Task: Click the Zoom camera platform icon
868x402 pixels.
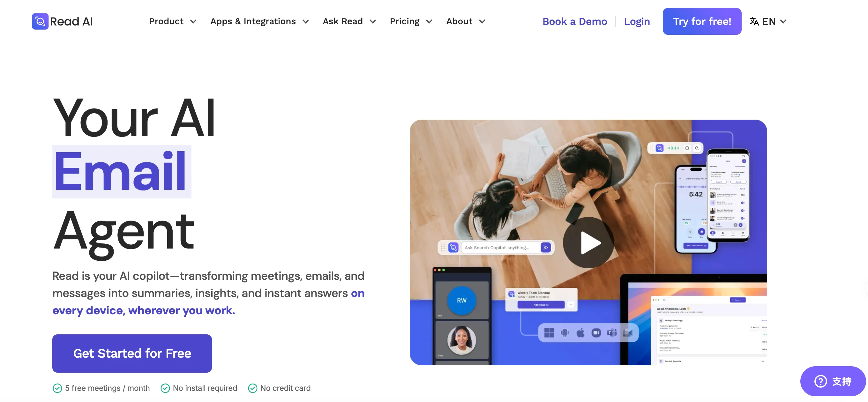Action: coord(596,332)
